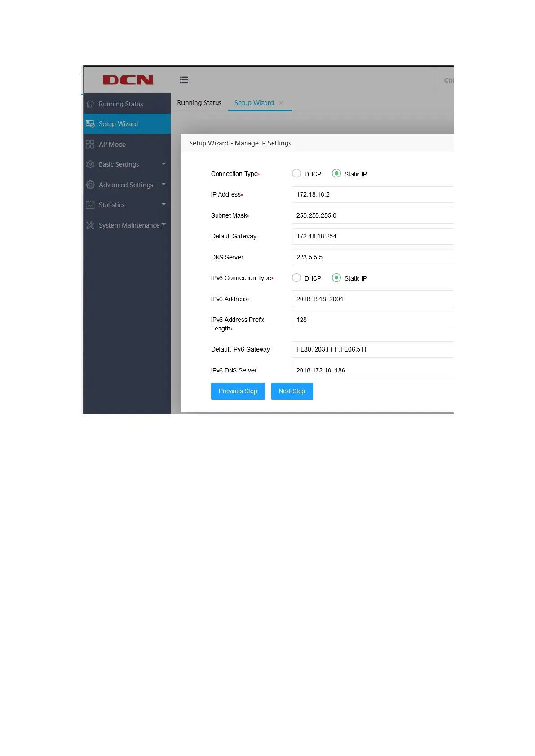The width and height of the screenshot is (535, 756).
Task: Click the IPv6 DNS Server input field
Action: pyautogui.click(x=372, y=370)
